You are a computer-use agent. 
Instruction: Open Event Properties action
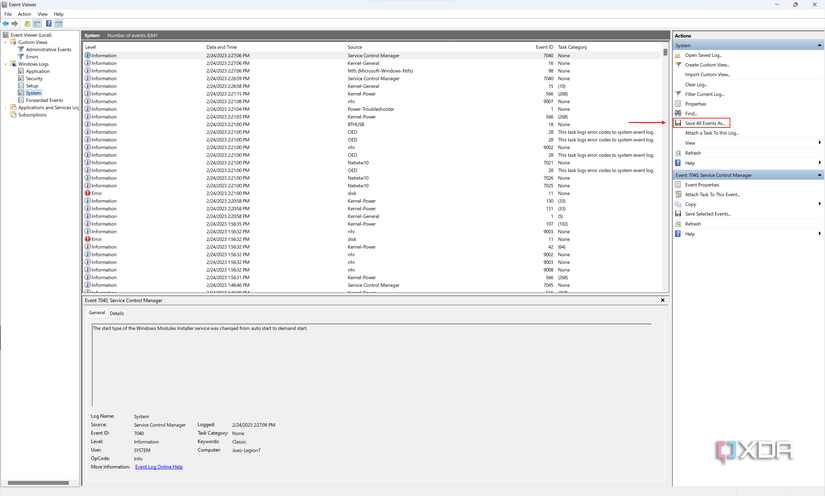(x=701, y=185)
